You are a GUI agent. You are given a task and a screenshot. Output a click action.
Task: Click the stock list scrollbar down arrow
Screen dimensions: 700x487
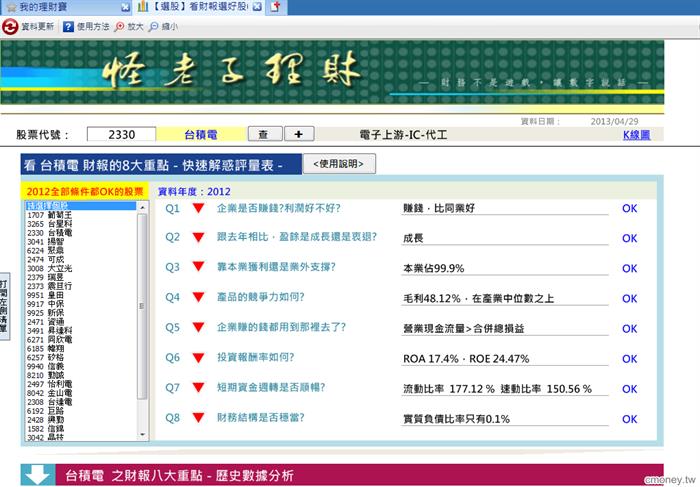coord(142,434)
